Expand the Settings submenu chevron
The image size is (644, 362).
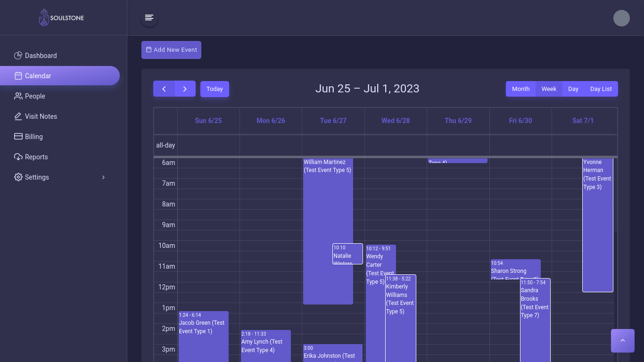[x=103, y=177]
